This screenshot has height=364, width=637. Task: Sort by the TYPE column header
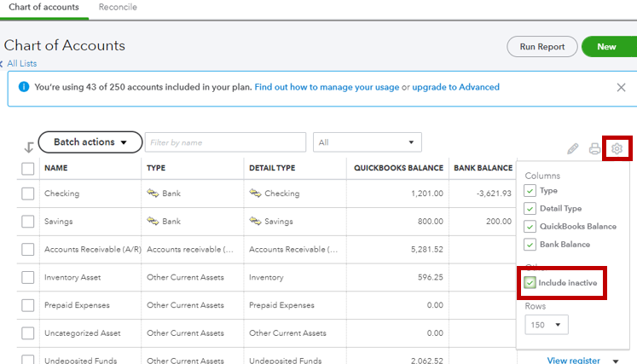click(x=156, y=168)
